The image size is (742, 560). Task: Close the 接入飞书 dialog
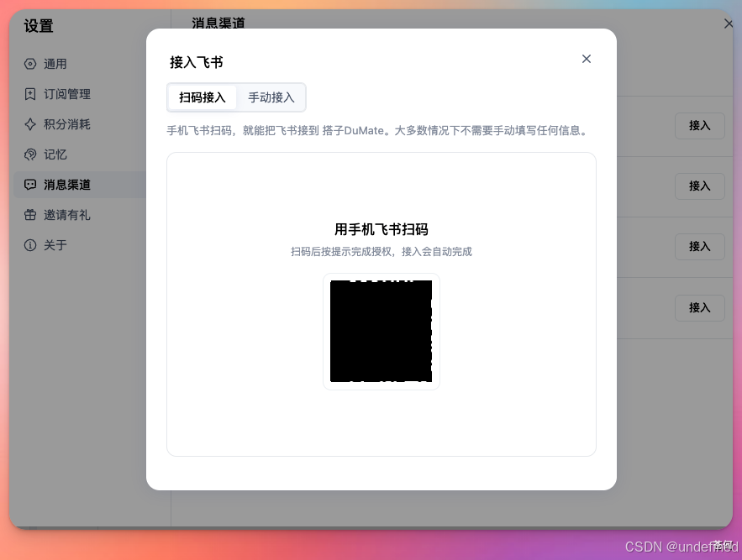tap(587, 59)
